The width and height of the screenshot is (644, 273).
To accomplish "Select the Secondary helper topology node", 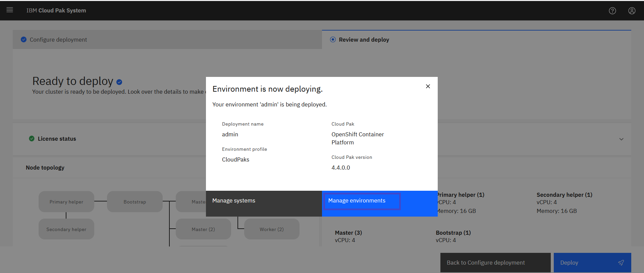I will pyautogui.click(x=66, y=229).
